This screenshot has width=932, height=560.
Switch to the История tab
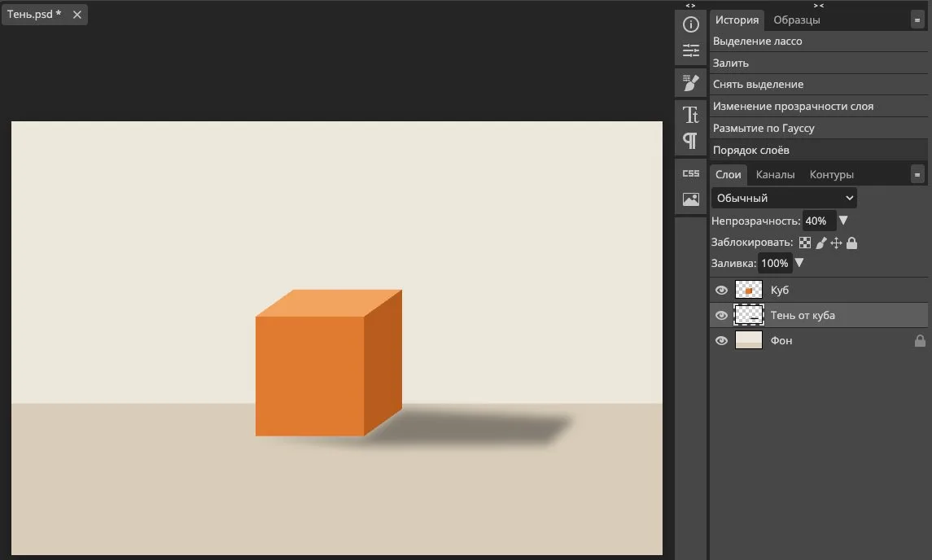(x=737, y=20)
